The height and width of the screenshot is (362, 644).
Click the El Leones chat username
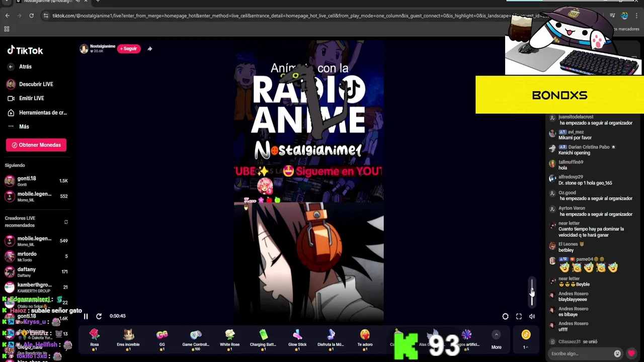[x=568, y=244]
